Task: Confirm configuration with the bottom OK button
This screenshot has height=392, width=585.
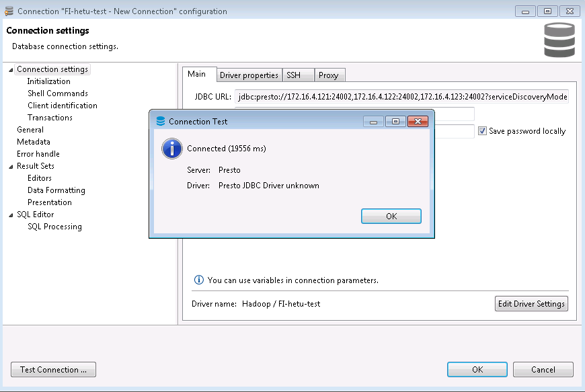Action: click(477, 370)
